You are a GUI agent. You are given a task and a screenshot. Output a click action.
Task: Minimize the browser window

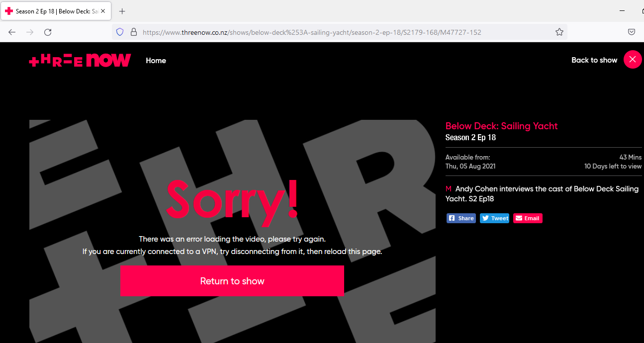pos(622,10)
